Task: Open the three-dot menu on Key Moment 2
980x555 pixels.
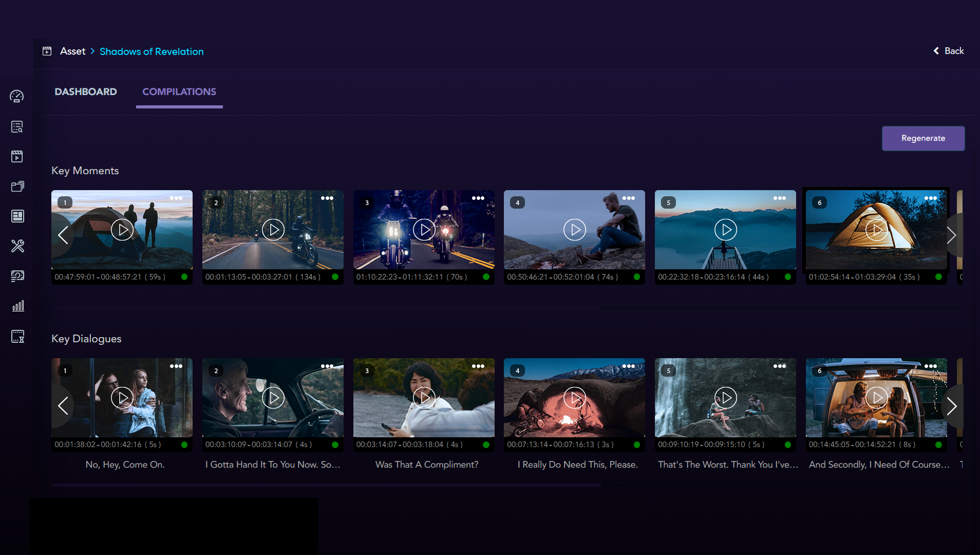Action: click(327, 198)
